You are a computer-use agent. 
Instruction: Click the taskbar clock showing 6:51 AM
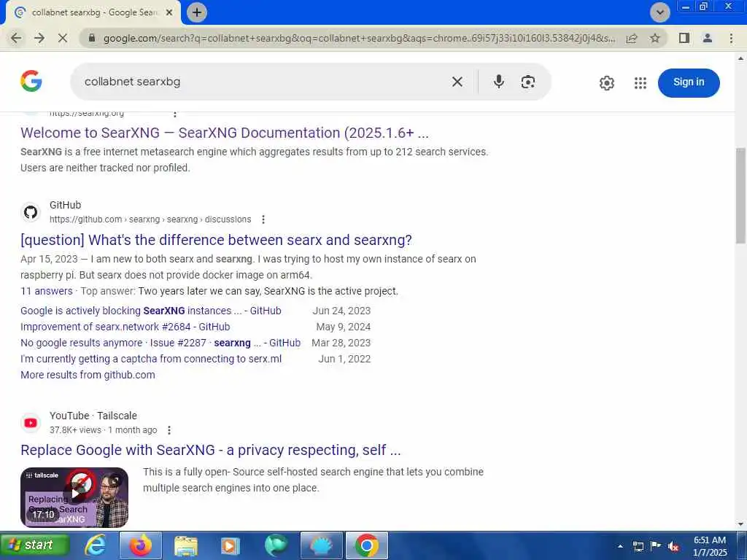coord(710,546)
